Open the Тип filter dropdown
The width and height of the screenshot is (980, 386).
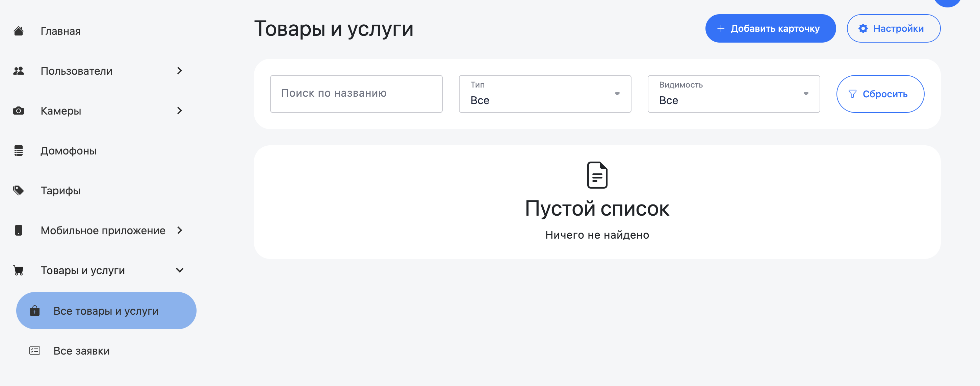click(x=545, y=94)
